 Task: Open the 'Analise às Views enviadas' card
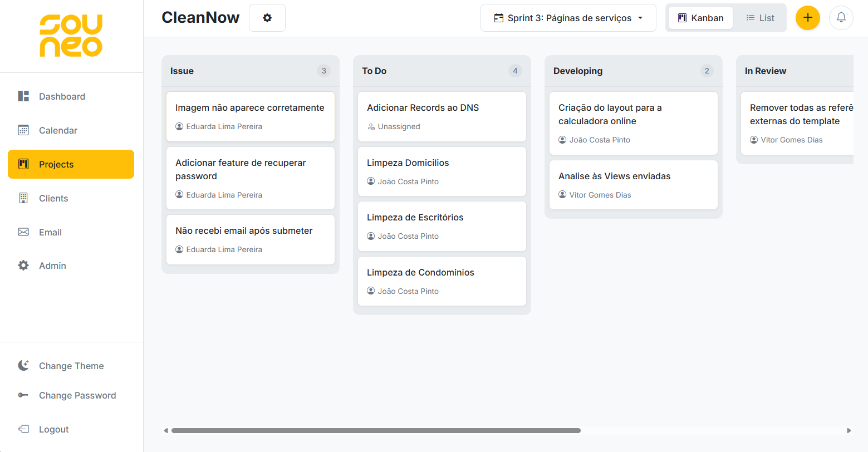click(x=633, y=185)
